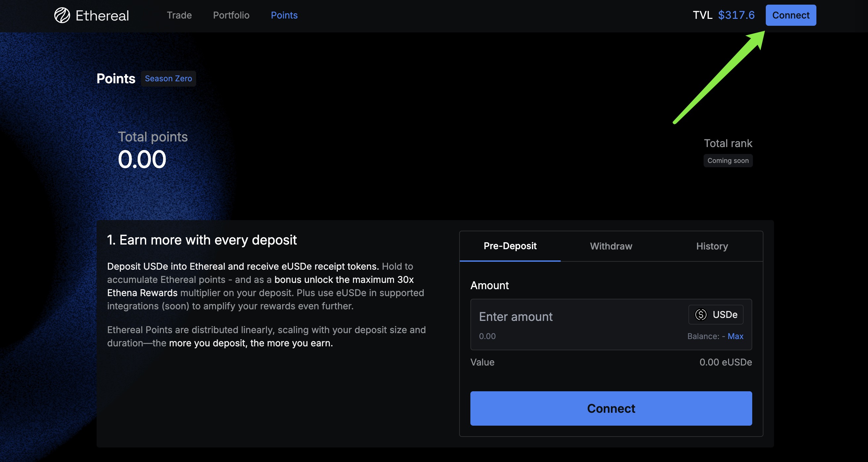The height and width of the screenshot is (462, 868).
Task: Click the Amount label
Action: pos(489,286)
